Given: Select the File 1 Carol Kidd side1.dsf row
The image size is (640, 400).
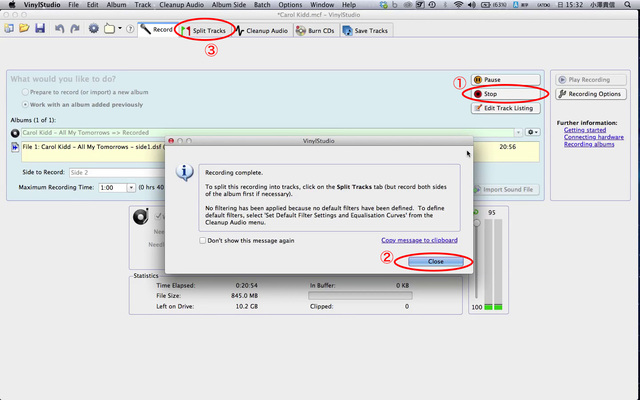Looking at the screenshot, I should click(280, 151).
